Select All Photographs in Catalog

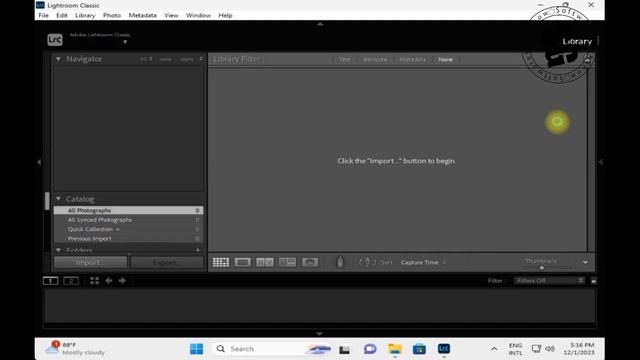click(x=128, y=210)
